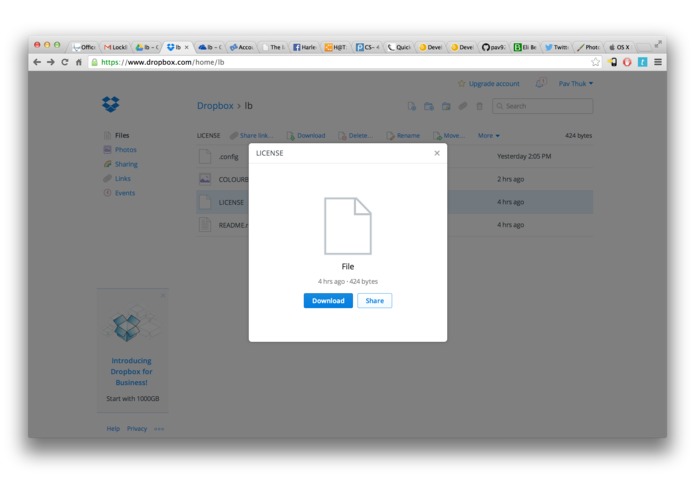Switch to the Facebook browser tab
Screen dimensions: 695x494
[x=305, y=47]
